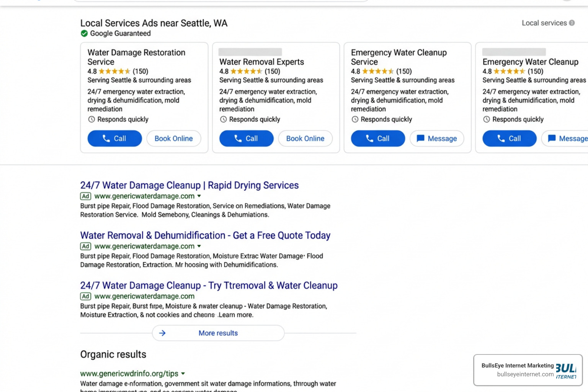Open the Water Removal Experts card title
This screenshot has height=392, width=588.
tap(261, 62)
